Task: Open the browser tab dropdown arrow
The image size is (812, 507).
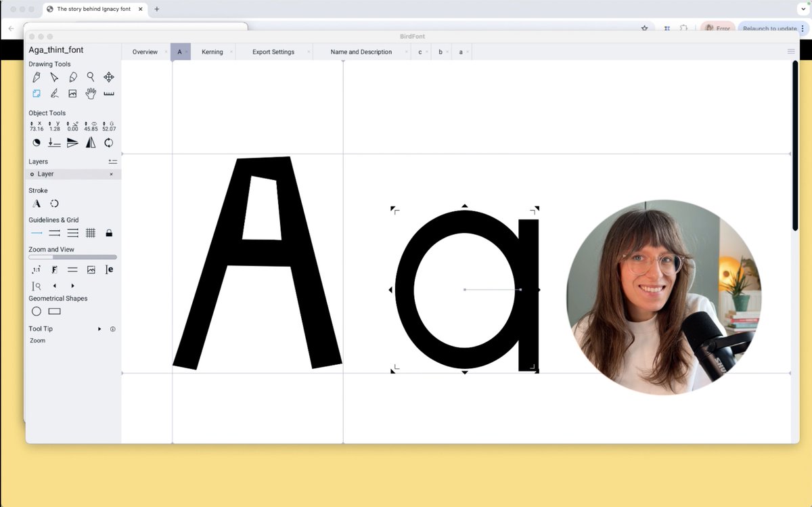Action: (x=803, y=9)
